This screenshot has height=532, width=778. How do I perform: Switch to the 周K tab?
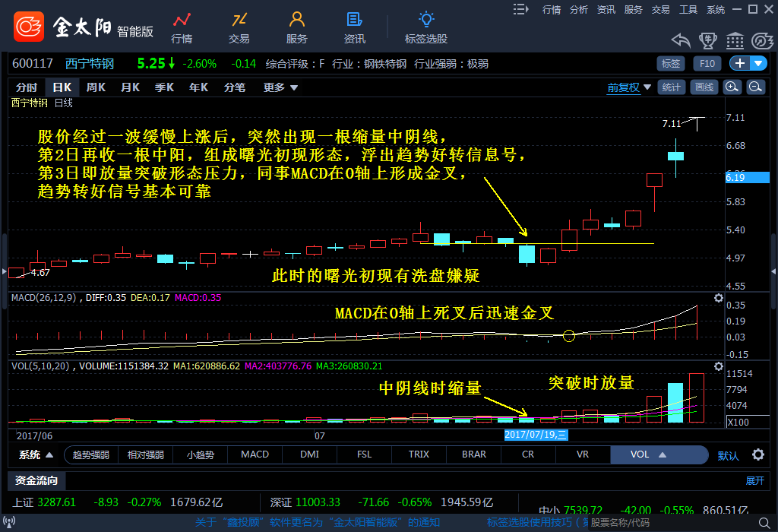click(96, 87)
